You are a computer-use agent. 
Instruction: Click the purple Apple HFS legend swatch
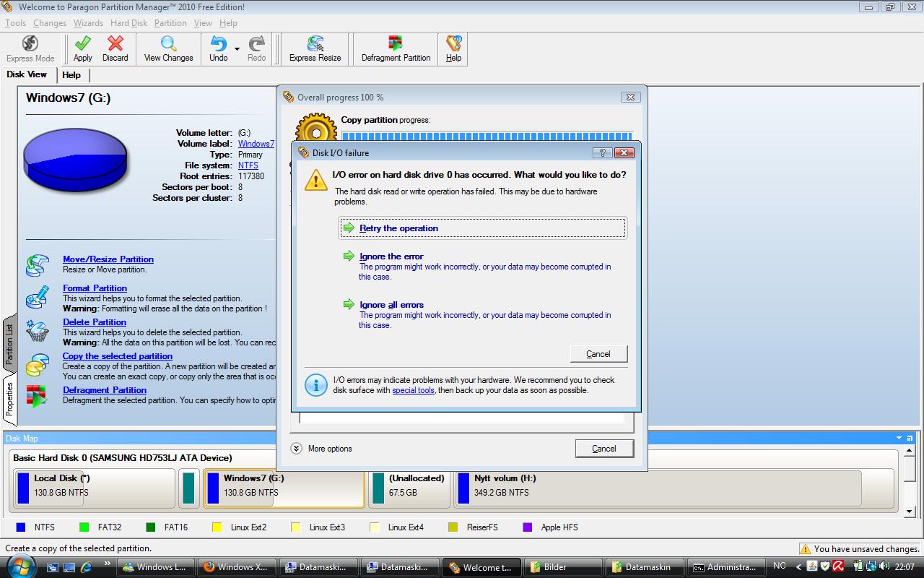click(x=527, y=527)
